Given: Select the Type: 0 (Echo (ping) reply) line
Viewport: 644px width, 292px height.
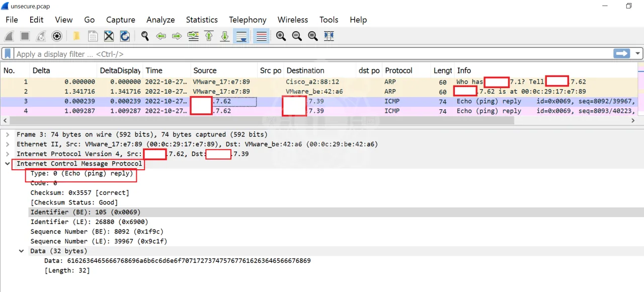Looking at the screenshot, I should click(82, 173).
